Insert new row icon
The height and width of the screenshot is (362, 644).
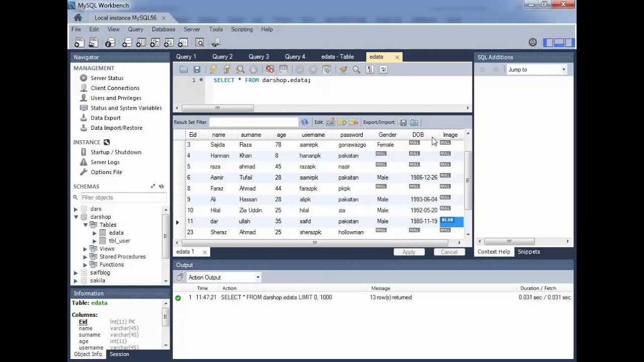click(342, 122)
